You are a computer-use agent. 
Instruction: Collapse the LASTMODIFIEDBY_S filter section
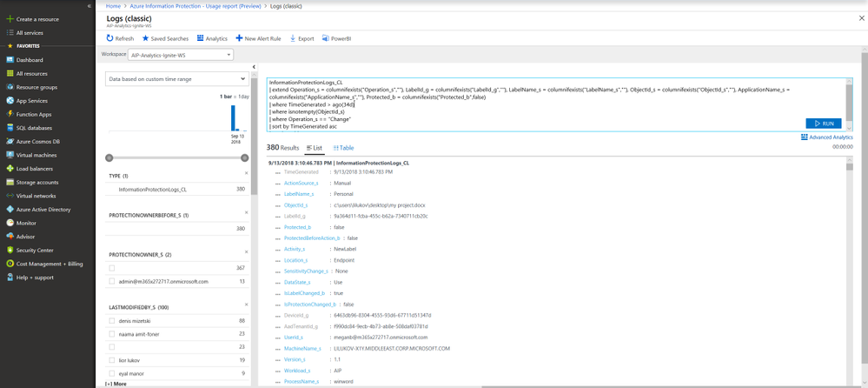pos(247,304)
